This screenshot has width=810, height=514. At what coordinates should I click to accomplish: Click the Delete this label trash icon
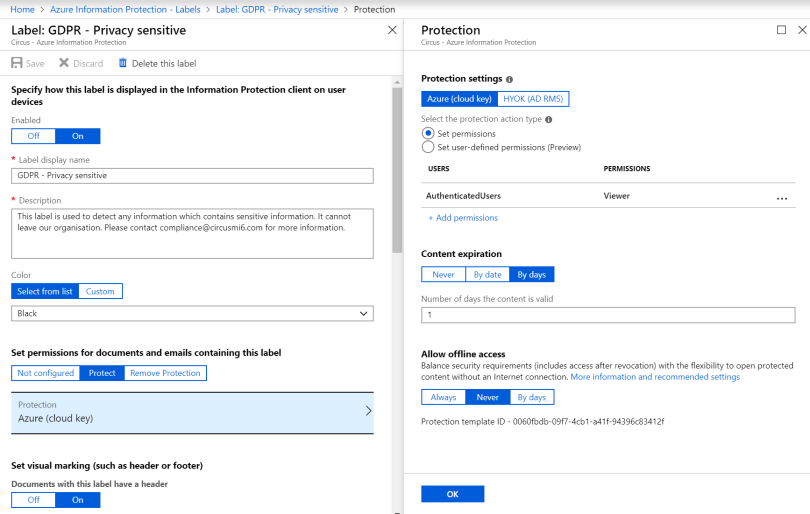click(x=123, y=63)
